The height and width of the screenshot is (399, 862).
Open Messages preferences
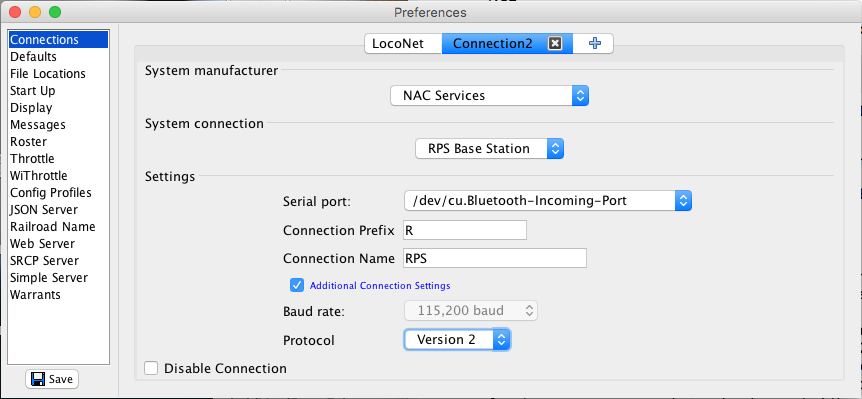pos(58,125)
